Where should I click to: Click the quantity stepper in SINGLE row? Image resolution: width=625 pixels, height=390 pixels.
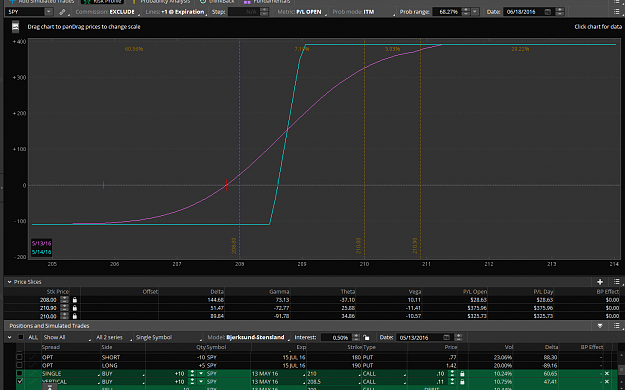192,374
